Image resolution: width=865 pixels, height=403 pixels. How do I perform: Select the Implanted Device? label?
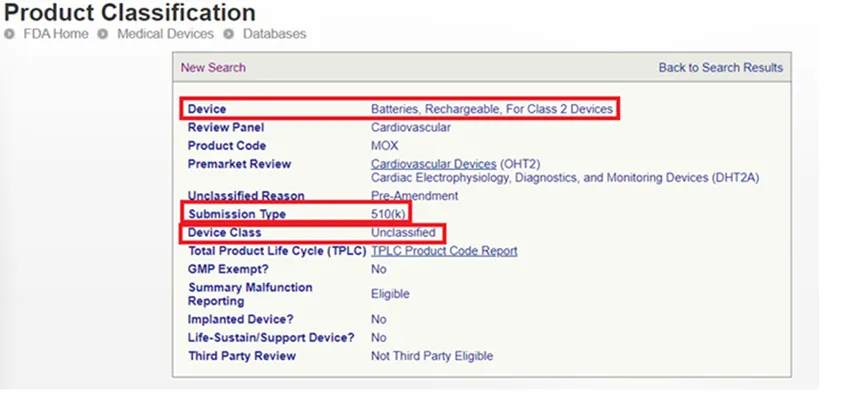tap(241, 319)
